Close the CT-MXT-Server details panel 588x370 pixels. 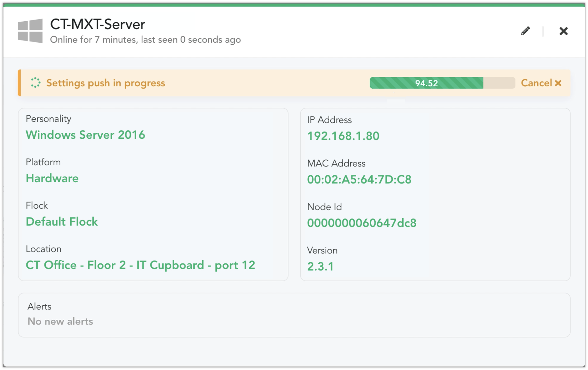tap(563, 31)
